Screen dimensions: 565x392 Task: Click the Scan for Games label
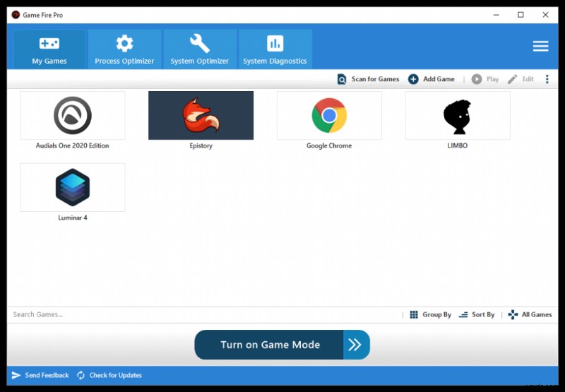[x=375, y=79]
